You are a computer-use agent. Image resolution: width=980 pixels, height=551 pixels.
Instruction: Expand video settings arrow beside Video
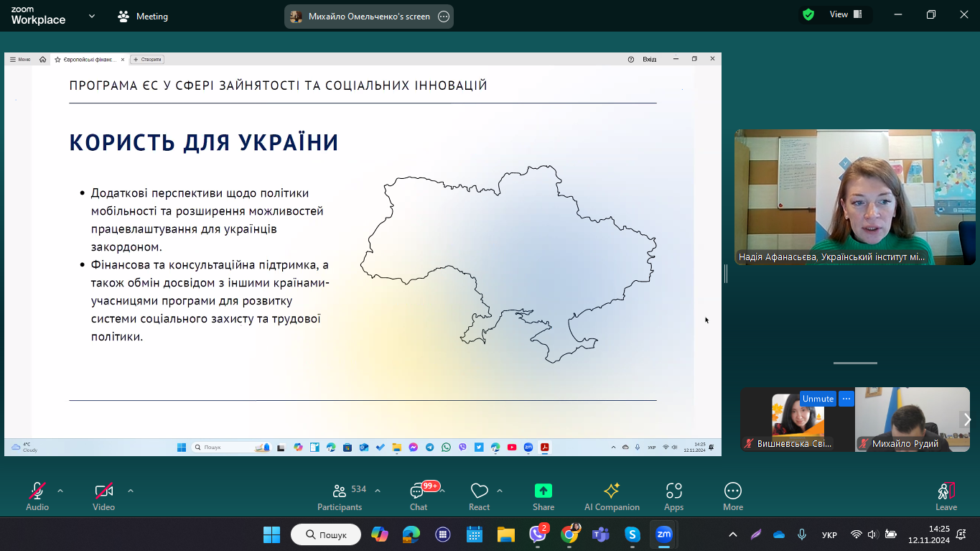pyautogui.click(x=131, y=491)
